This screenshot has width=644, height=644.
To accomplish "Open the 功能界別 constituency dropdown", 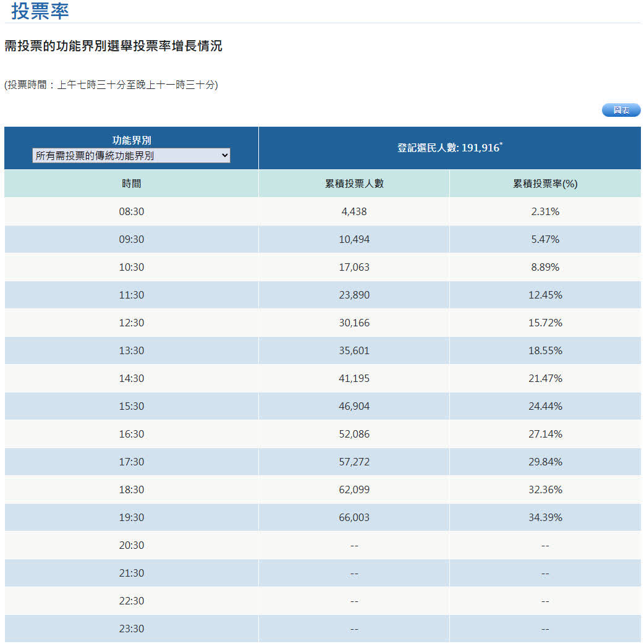I will point(131,156).
